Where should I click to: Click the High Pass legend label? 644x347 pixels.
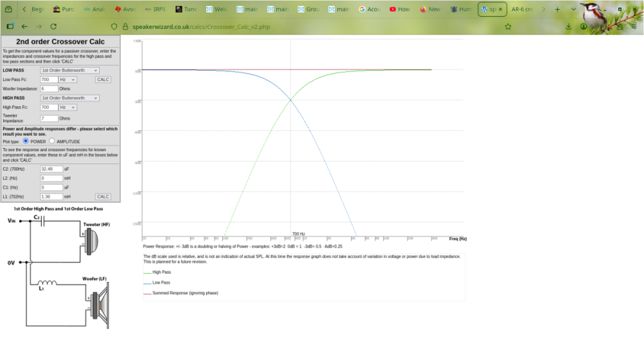point(162,272)
